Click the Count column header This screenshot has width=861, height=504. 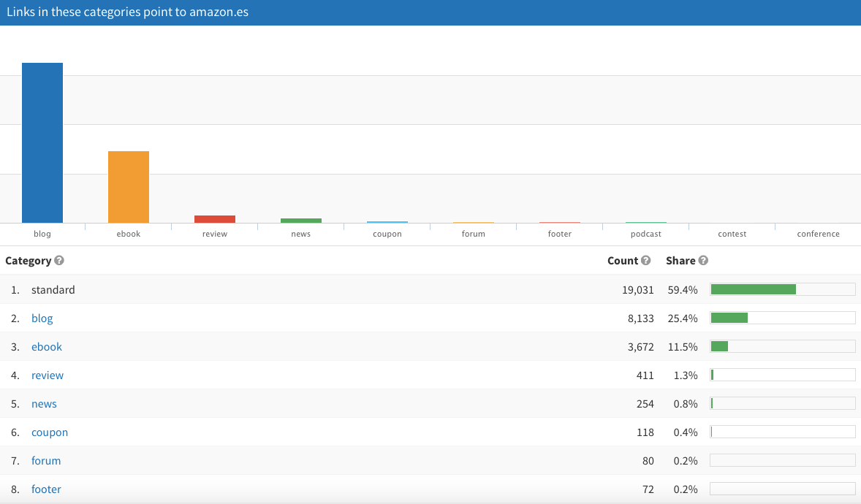[623, 261]
